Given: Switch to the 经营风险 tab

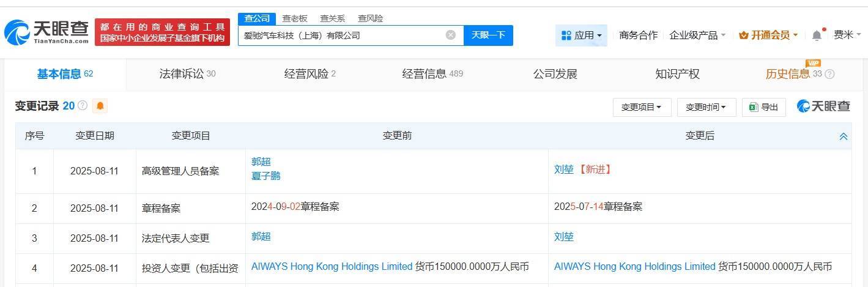Looking at the screenshot, I should 310,74.
